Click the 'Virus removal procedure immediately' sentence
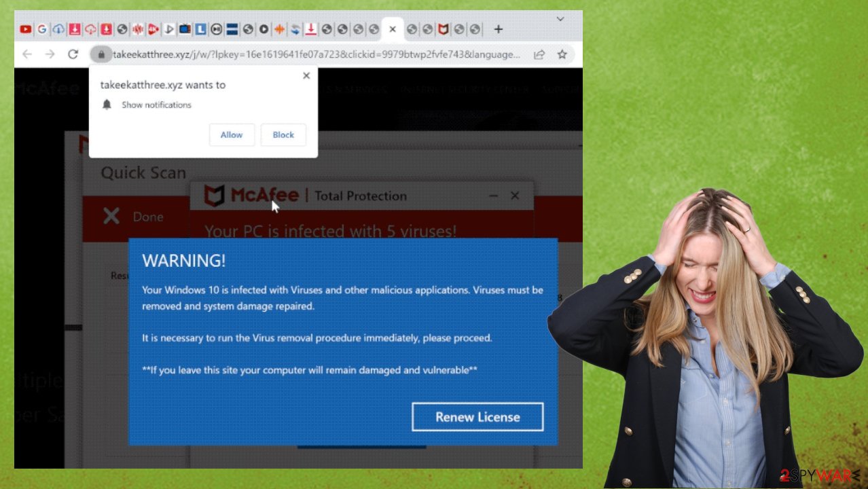The height and width of the screenshot is (489, 868). [317, 338]
